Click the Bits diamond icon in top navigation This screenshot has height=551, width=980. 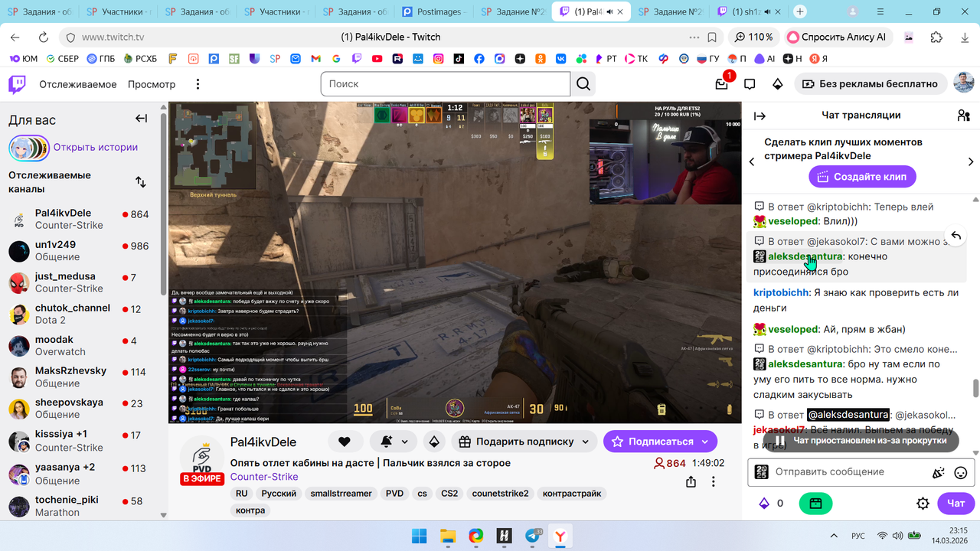[777, 84]
